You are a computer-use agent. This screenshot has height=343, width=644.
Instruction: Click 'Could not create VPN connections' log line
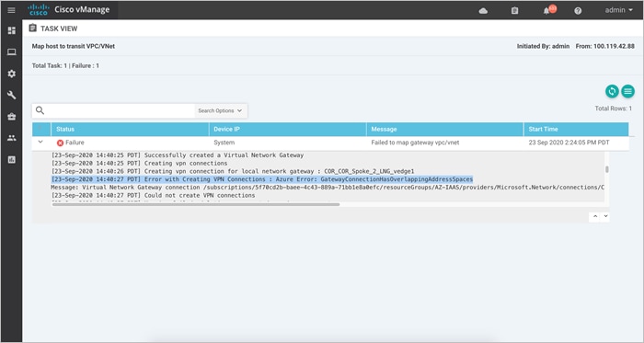click(153, 195)
